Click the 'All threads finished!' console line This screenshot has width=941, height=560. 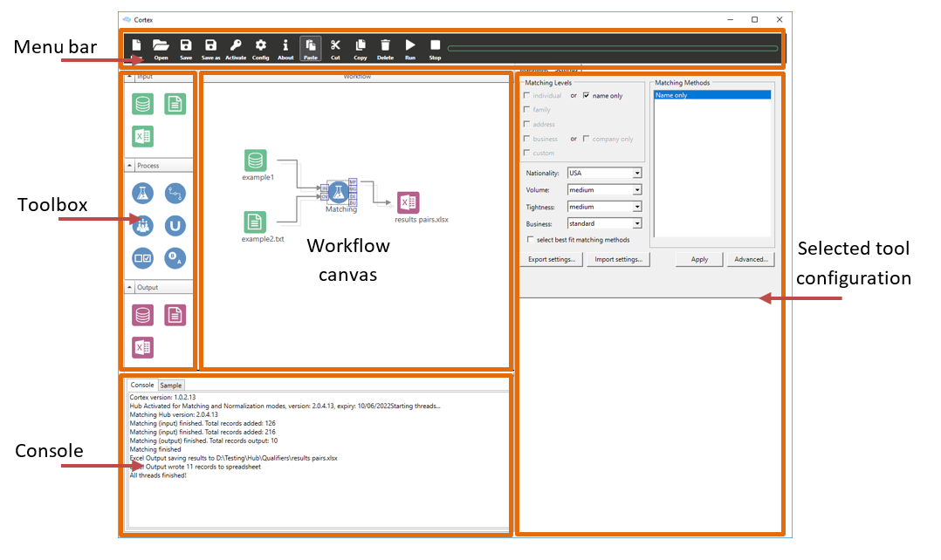point(158,475)
